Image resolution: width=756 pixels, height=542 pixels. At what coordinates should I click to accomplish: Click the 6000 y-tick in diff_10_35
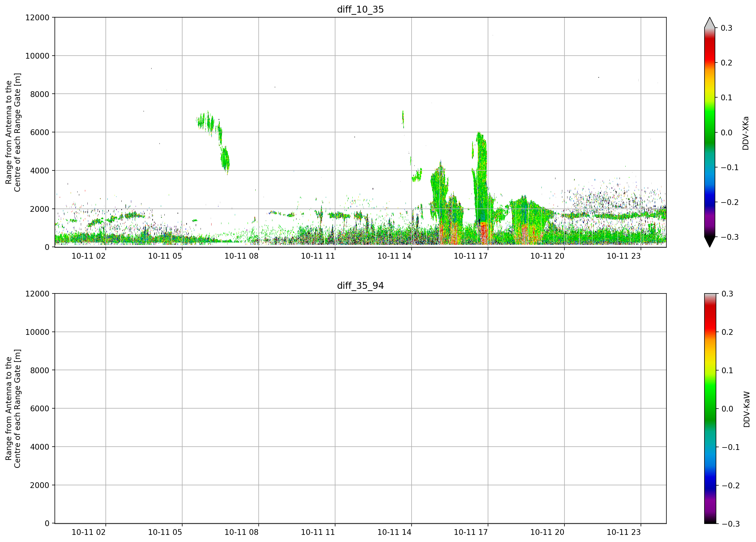(x=40, y=132)
